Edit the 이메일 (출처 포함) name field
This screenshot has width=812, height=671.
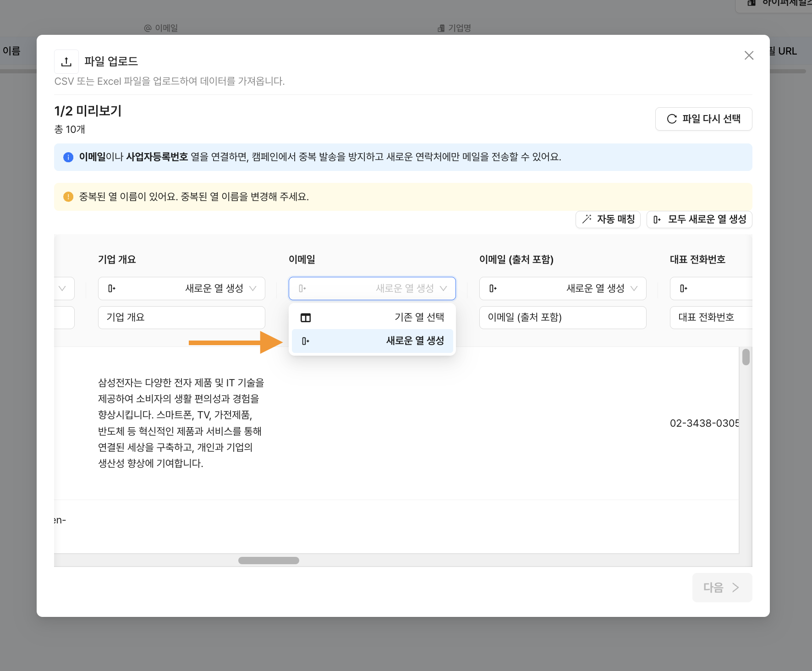pos(563,318)
